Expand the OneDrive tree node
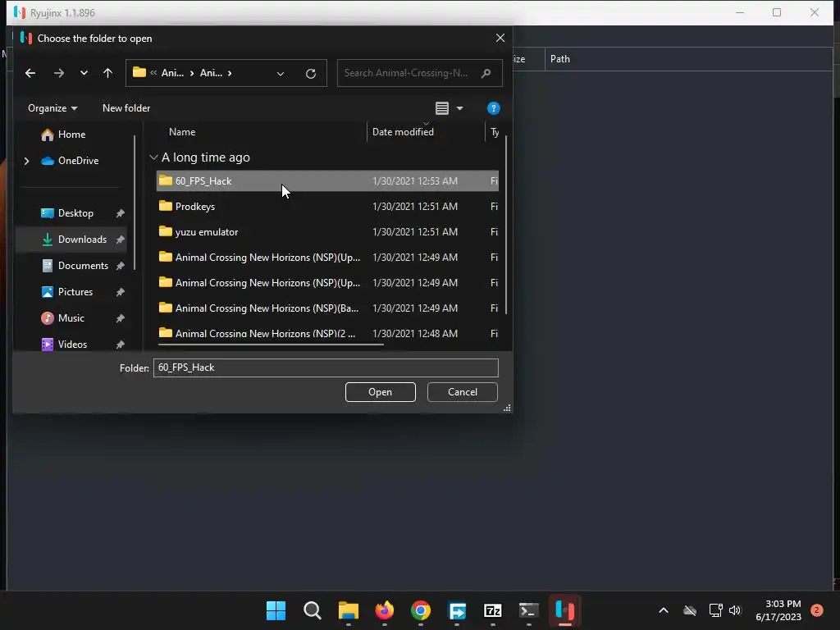Image resolution: width=840 pixels, height=630 pixels. tap(26, 161)
